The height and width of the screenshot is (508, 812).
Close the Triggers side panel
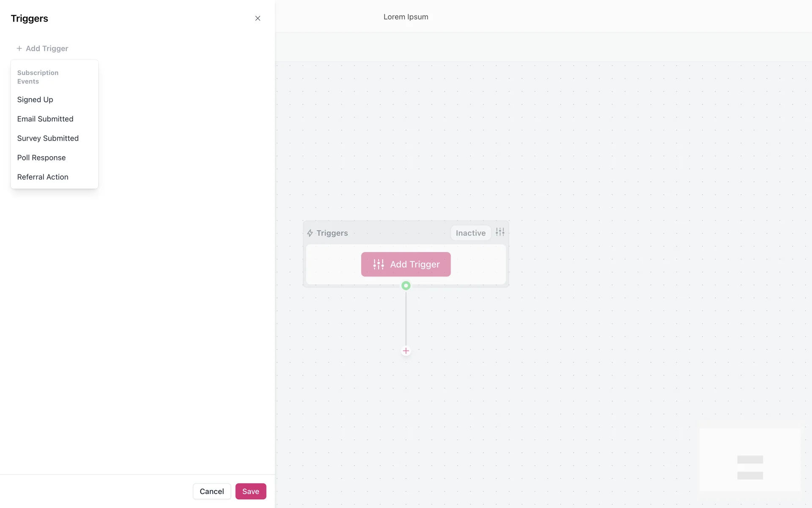tap(258, 18)
